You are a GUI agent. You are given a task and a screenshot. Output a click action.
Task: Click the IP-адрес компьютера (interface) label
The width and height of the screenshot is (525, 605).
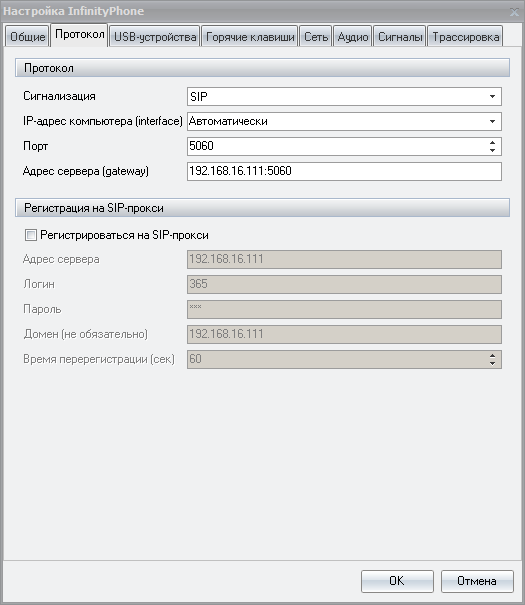click(103, 121)
